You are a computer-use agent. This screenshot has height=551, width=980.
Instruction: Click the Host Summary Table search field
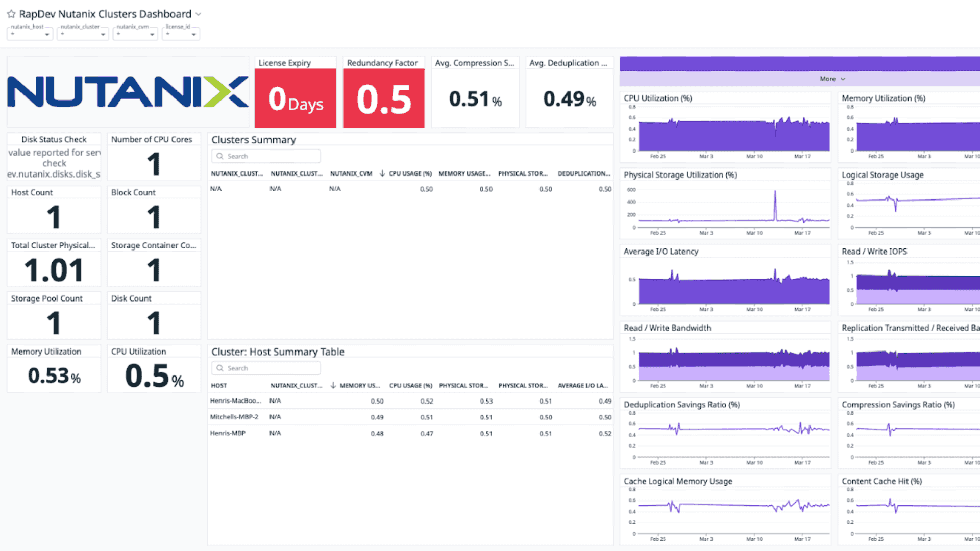[x=266, y=368]
